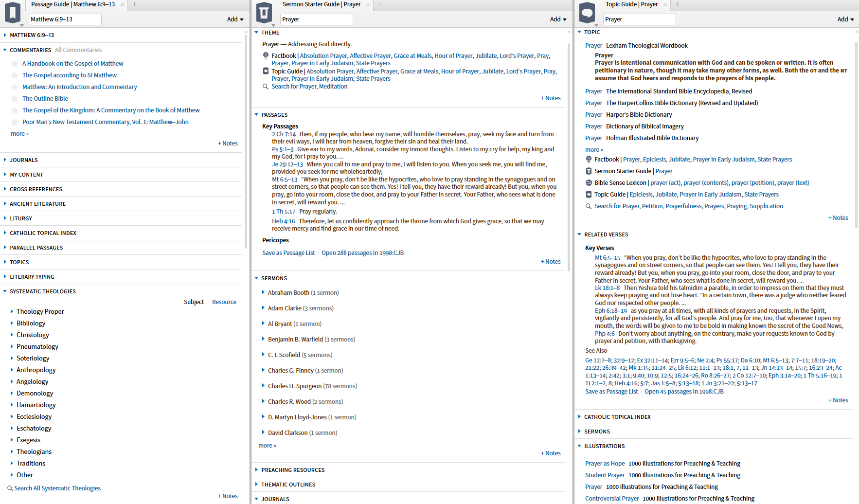Add notes to the Sermons section
Viewport: 859px width, 504px height.
[551, 453]
